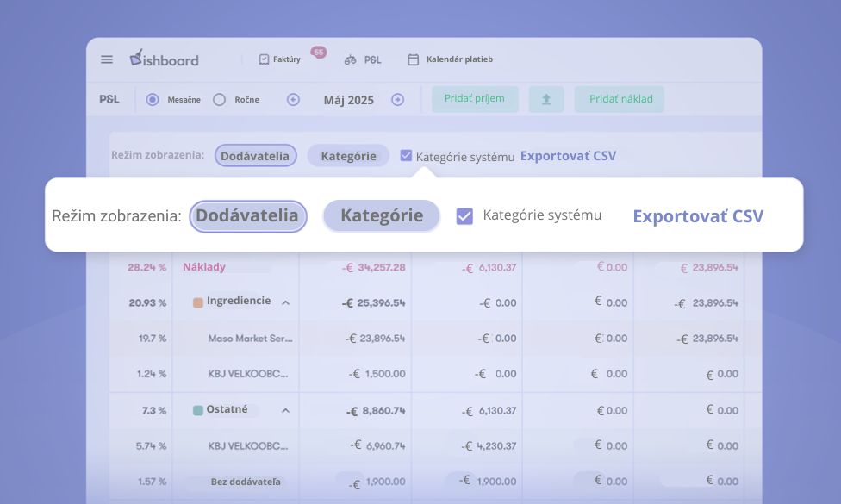Click the Kalendár platieb calendar icon
Viewport: 841px width, 504px height.
tap(414, 59)
